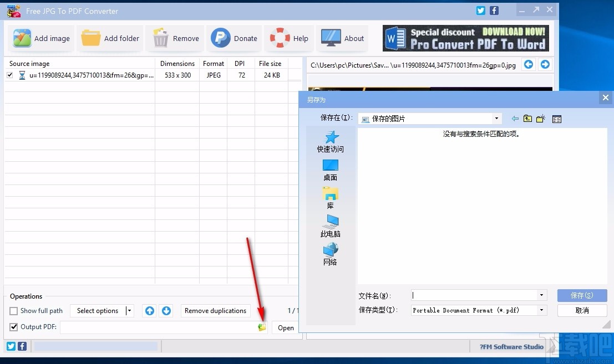
Task: Click the 保存 save button
Action: pyautogui.click(x=581, y=295)
